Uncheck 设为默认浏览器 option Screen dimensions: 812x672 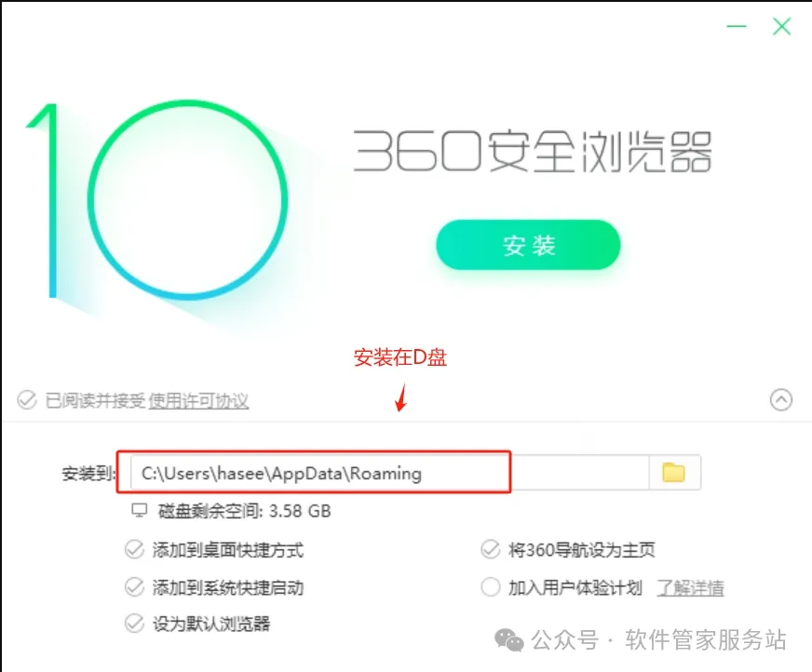point(135,624)
